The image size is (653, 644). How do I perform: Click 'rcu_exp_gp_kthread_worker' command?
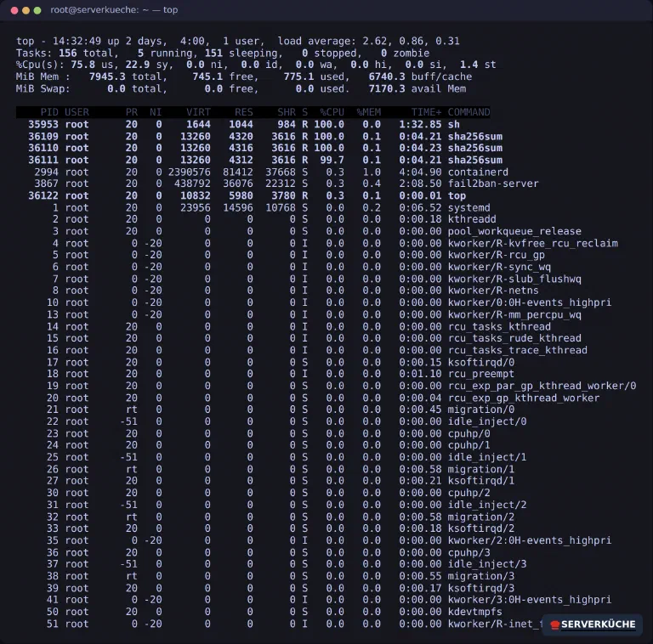[x=524, y=398]
